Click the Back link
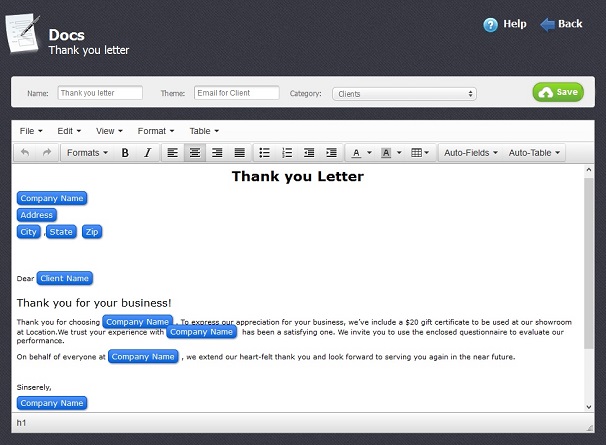 click(561, 24)
